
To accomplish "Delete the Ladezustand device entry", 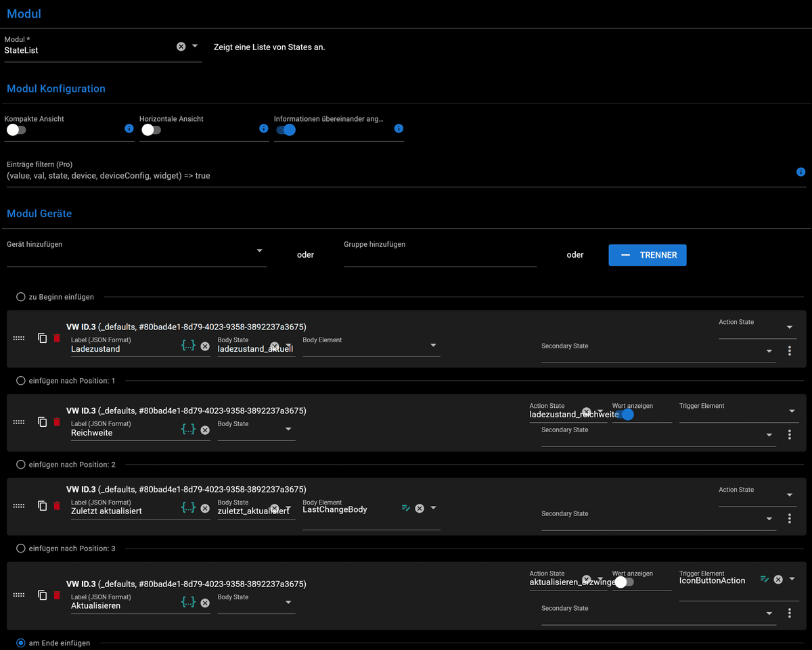I will pyautogui.click(x=57, y=338).
